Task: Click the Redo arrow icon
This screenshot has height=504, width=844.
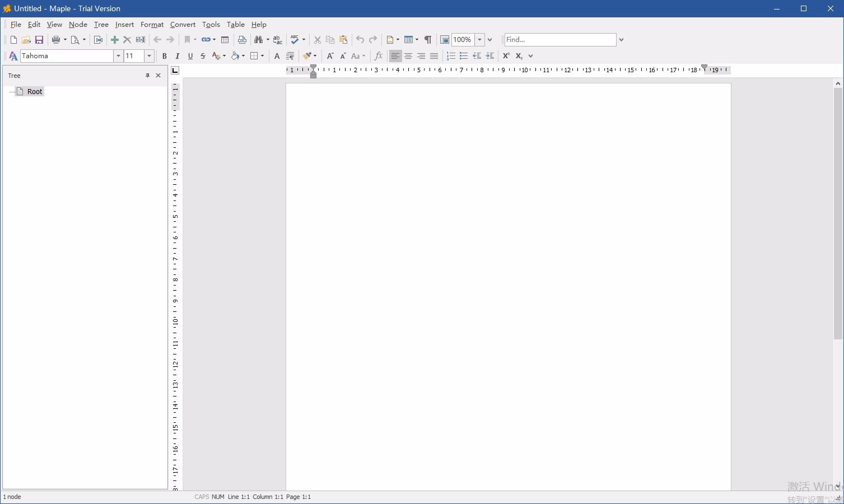Action: tap(373, 40)
